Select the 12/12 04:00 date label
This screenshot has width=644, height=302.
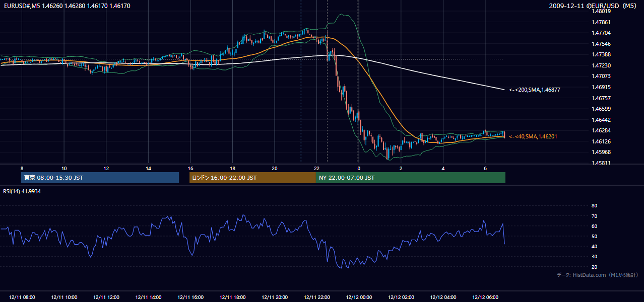pos(443,297)
